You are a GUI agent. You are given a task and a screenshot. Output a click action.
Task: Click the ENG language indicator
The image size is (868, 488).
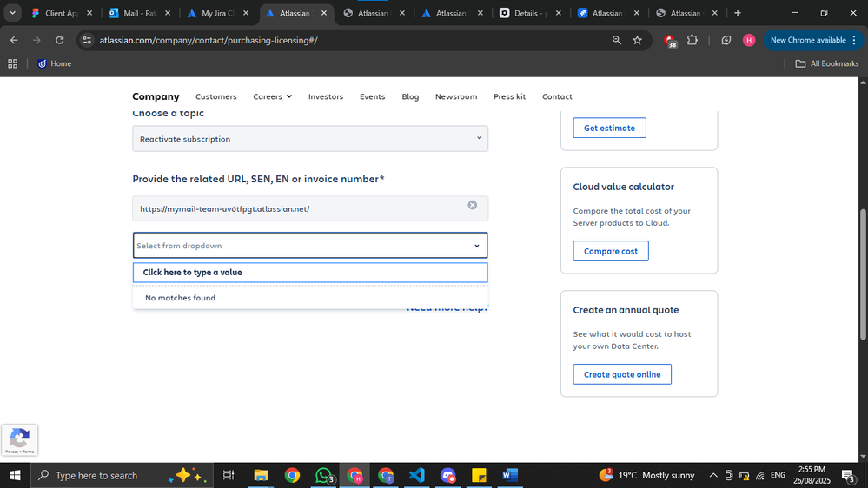tap(778, 475)
